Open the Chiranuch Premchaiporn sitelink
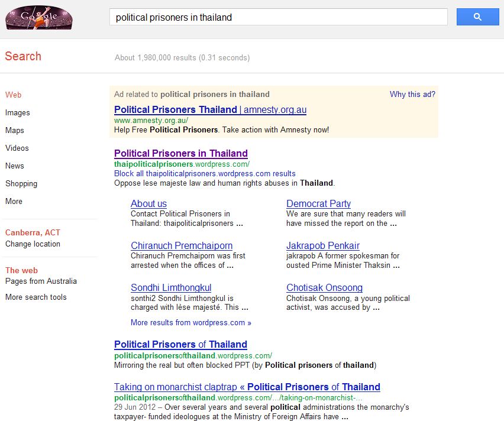Screen dimensions: 504x421 point(182,245)
